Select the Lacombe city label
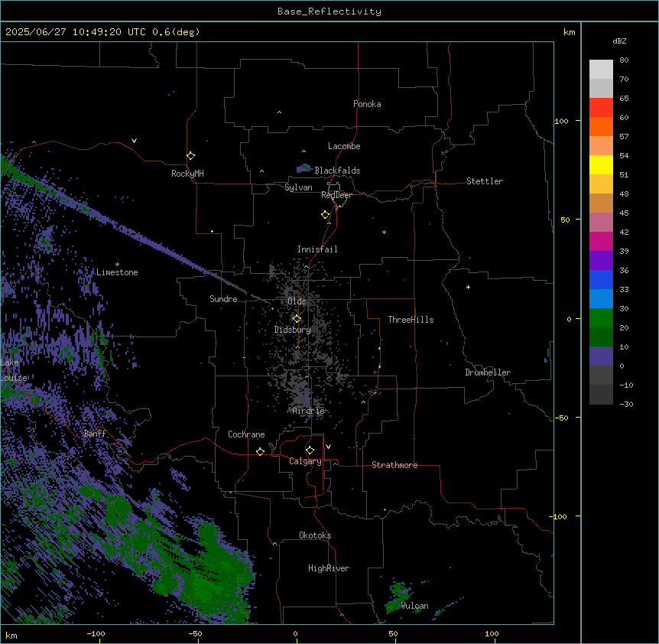The image size is (659, 644). [344, 146]
